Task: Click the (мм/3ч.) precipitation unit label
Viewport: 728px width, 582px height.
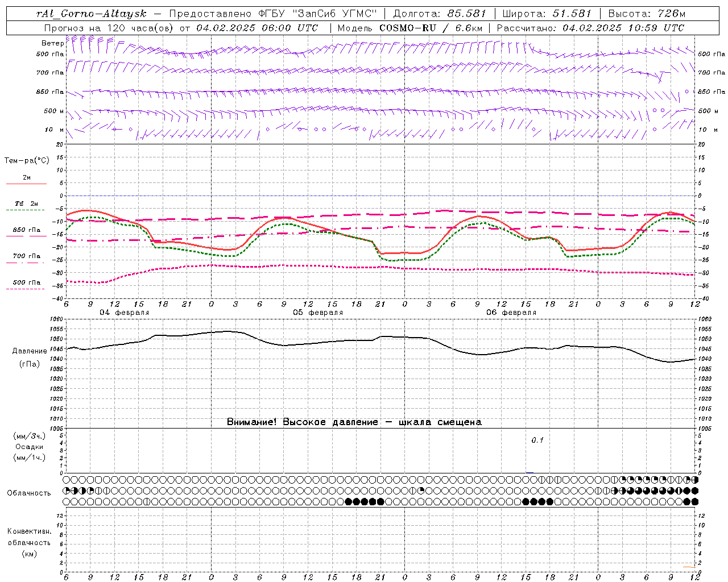Action: (x=30, y=436)
